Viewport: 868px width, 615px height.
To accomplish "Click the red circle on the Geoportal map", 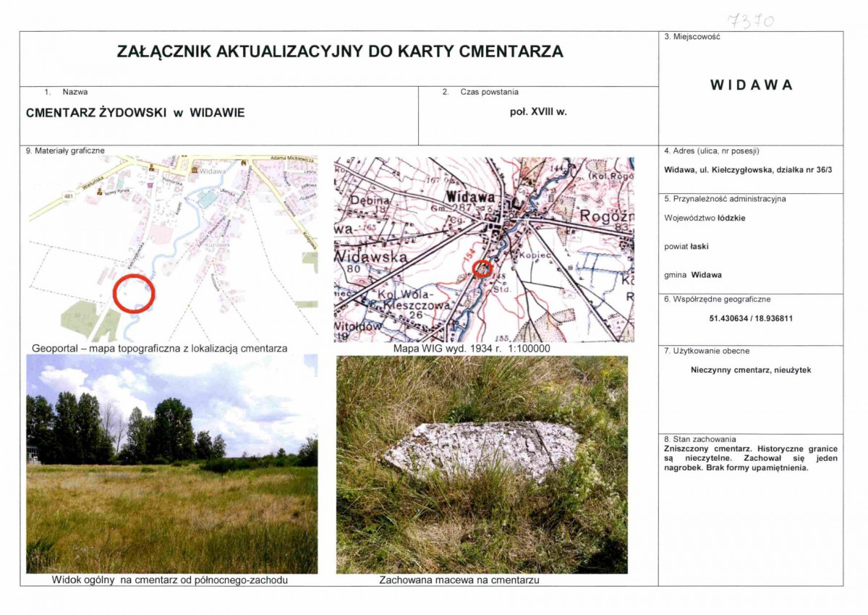I will point(134,293).
